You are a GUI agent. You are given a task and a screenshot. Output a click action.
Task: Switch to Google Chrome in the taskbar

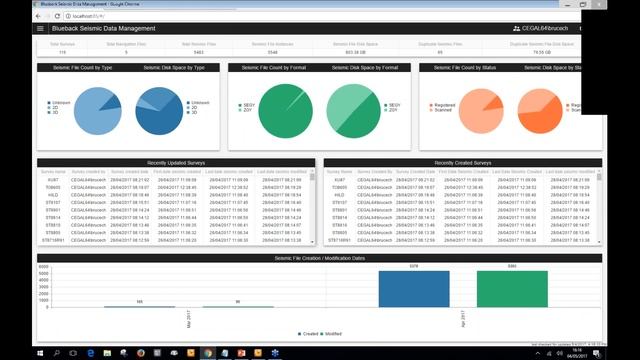tap(208, 353)
